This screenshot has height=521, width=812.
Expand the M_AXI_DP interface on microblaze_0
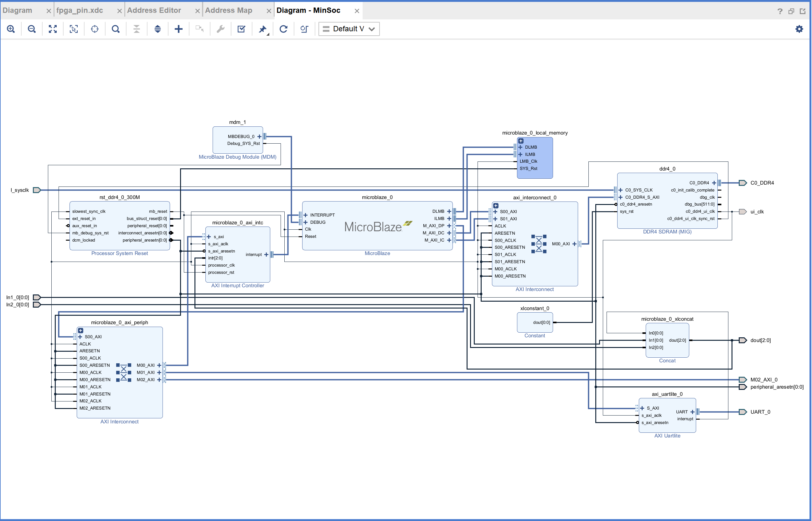(449, 226)
